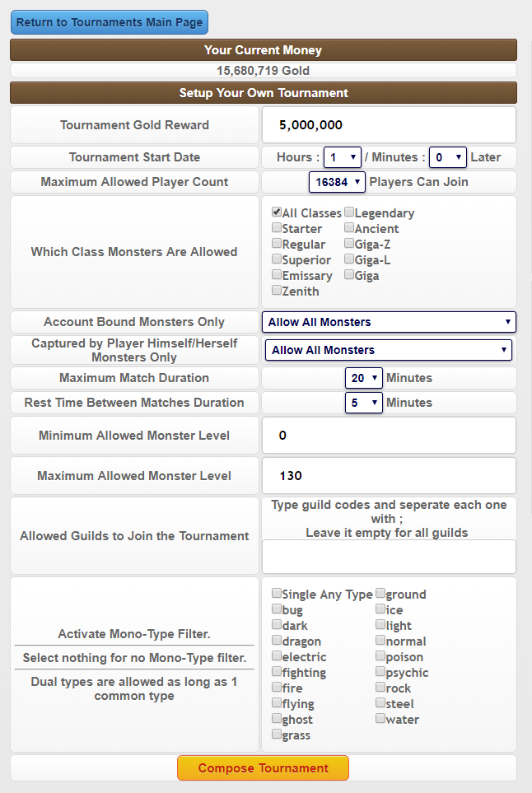
Task: Check the Single Any Type option
Action: (277, 594)
